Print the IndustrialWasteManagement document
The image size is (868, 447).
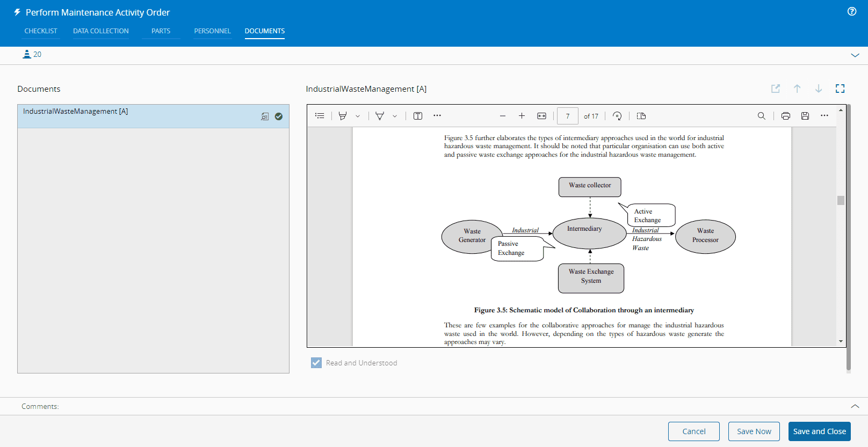tap(786, 116)
